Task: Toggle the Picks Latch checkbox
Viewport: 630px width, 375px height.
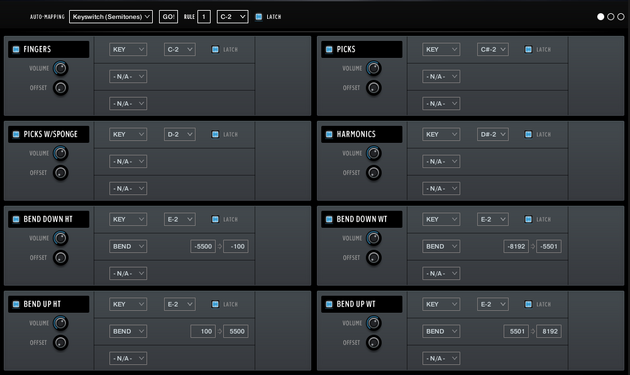Action: [528, 49]
